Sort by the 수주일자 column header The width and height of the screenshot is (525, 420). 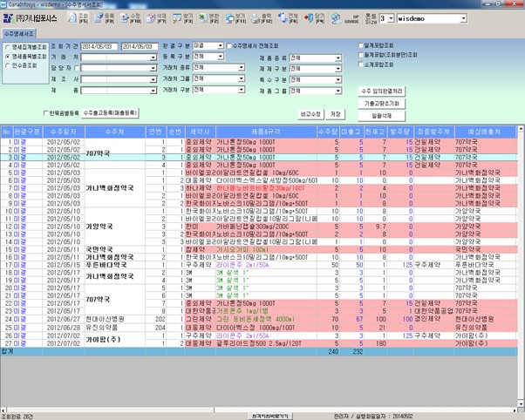click(64, 132)
